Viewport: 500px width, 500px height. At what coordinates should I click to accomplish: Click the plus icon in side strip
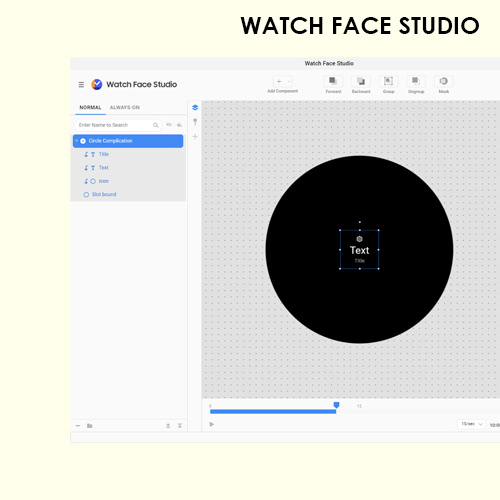coord(195,136)
